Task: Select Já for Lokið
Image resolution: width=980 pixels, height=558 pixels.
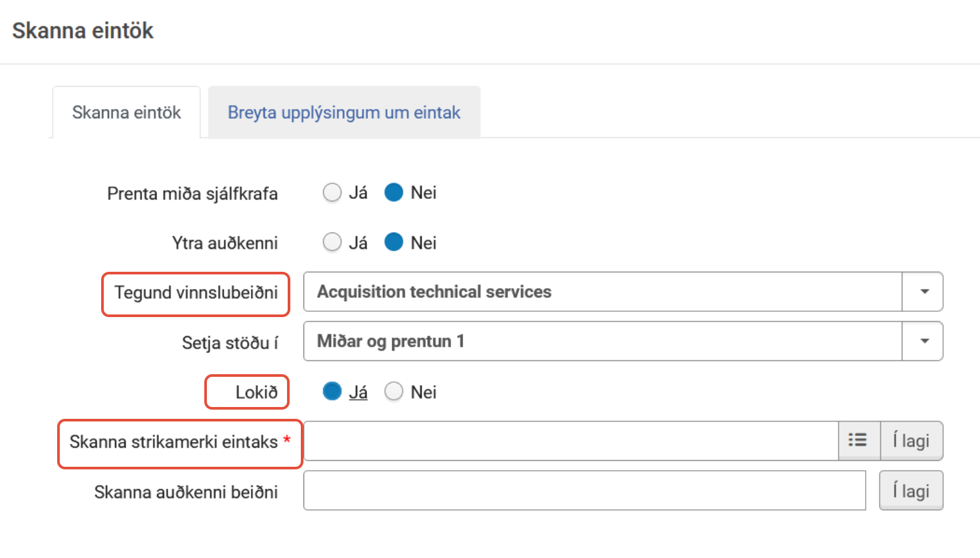Action: (332, 391)
